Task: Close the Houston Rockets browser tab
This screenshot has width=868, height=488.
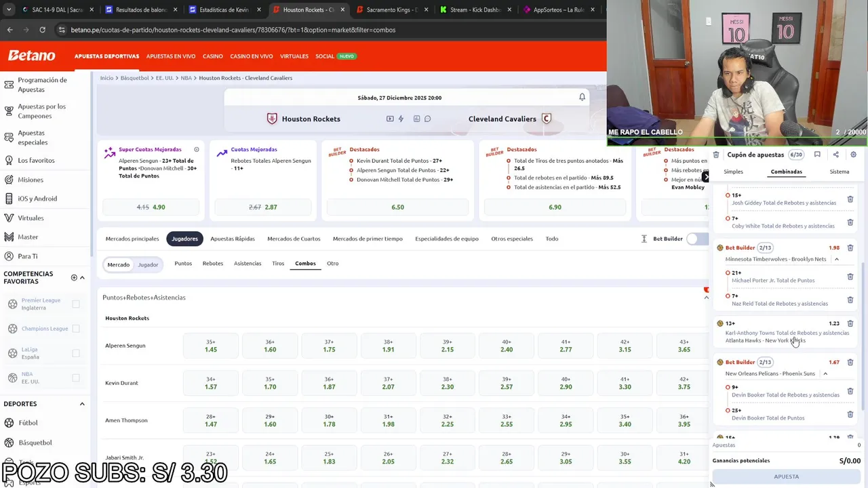Action: coord(342,9)
